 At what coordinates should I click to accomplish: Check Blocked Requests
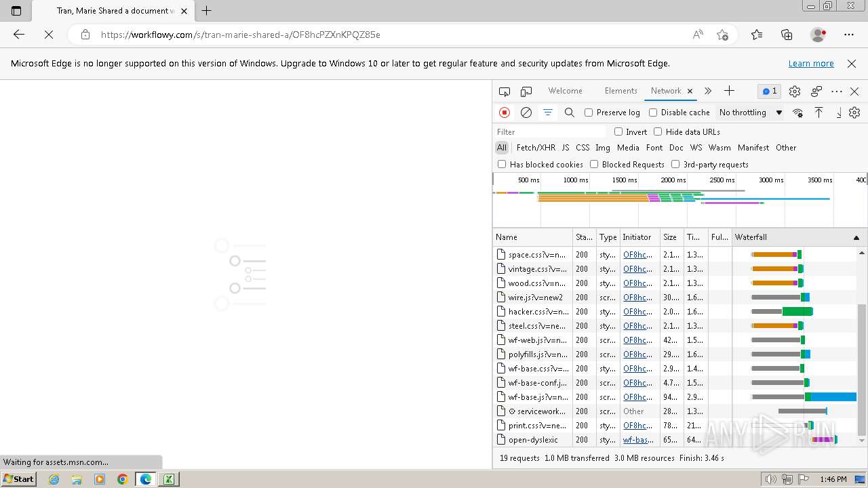click(x=594, y=164)
